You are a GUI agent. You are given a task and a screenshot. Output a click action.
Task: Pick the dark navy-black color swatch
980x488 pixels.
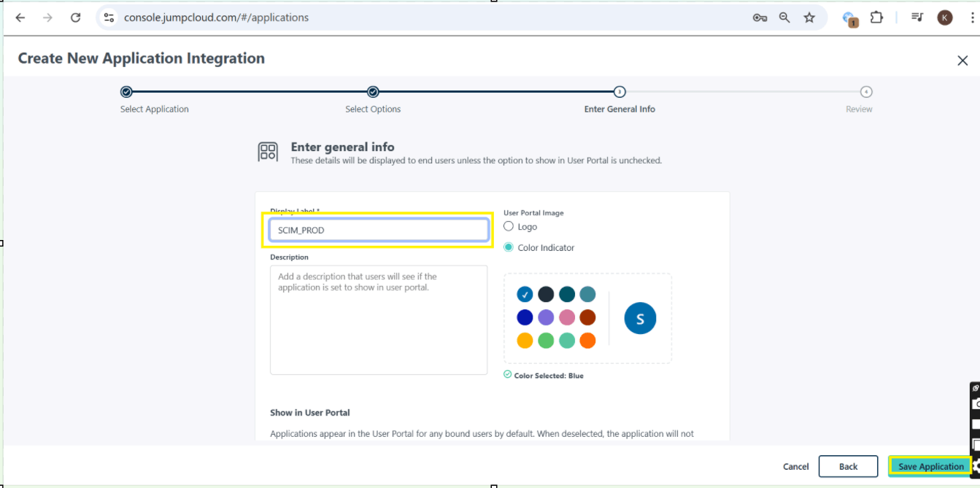(x=546, y=295)
